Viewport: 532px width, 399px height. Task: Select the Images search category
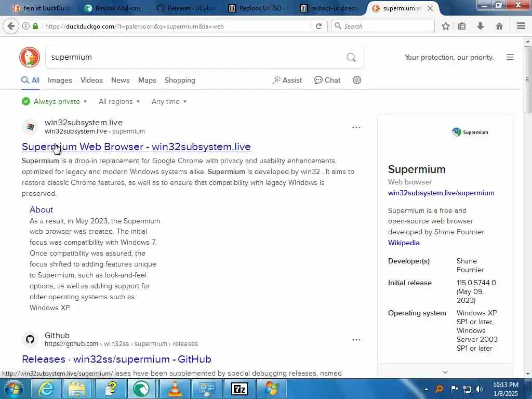click(60, 80)
